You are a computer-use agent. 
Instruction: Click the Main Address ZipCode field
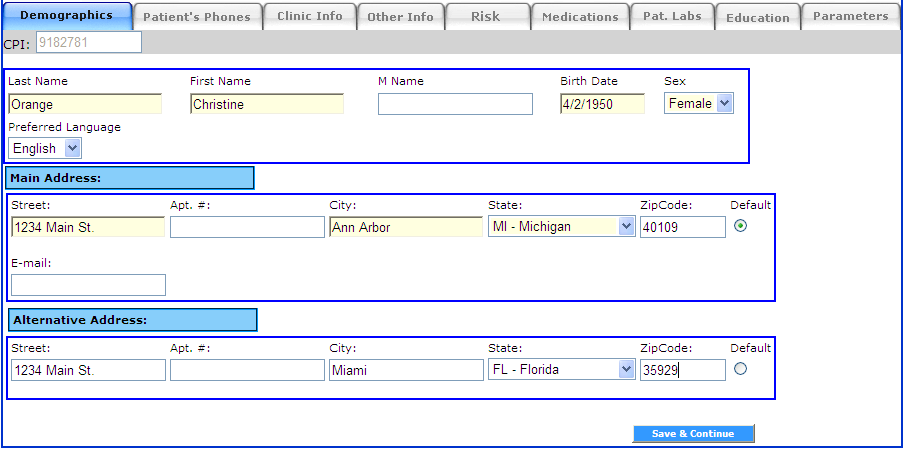682,227
